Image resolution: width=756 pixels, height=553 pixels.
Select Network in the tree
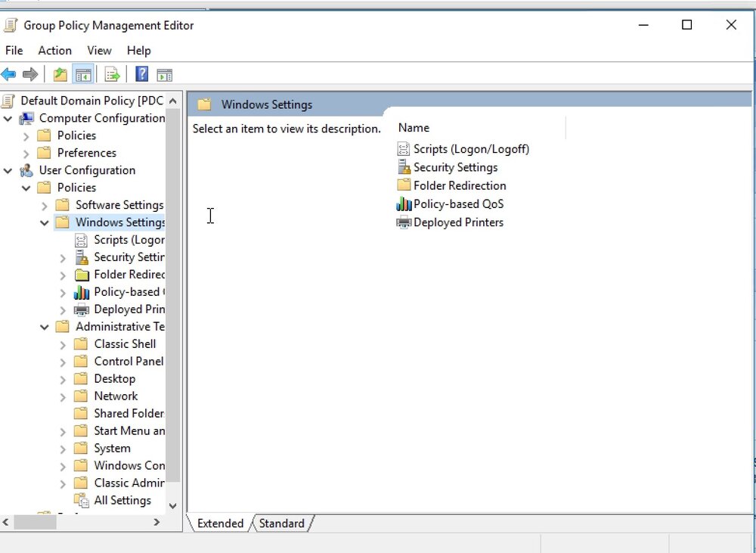(x=116, y=396)
